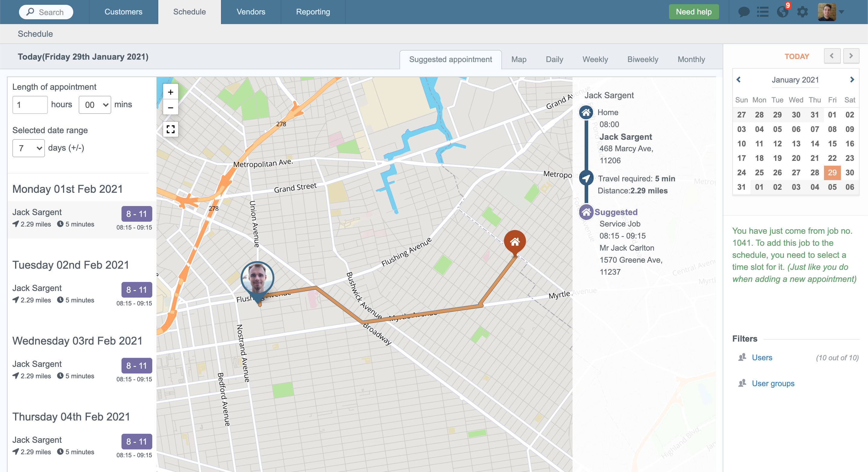
Task: Toggle the map to fullscreen
Action: 171,129
